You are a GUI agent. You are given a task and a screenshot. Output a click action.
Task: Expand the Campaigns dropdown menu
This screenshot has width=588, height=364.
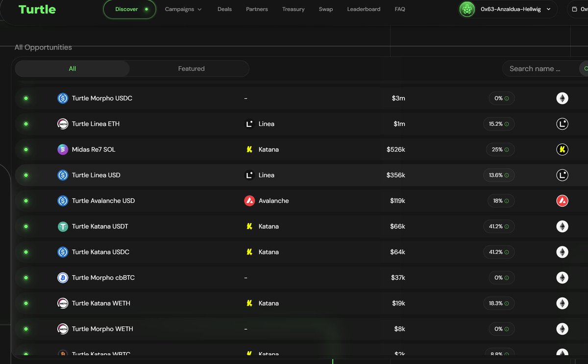pyautogui.click(x=183, y=9)
